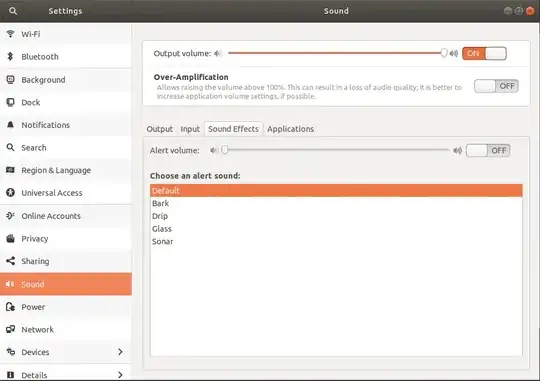Select the Default alert sound
Viewport: 540px width, 381px height.
pos(336,190)
